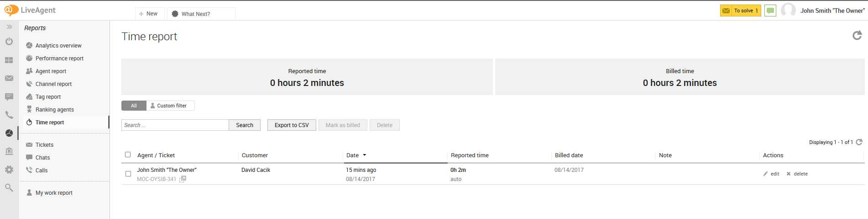Screen dimensions: 868x219
Task: Expand the collapsed left navigation sidebar
Action: point(9,27)
